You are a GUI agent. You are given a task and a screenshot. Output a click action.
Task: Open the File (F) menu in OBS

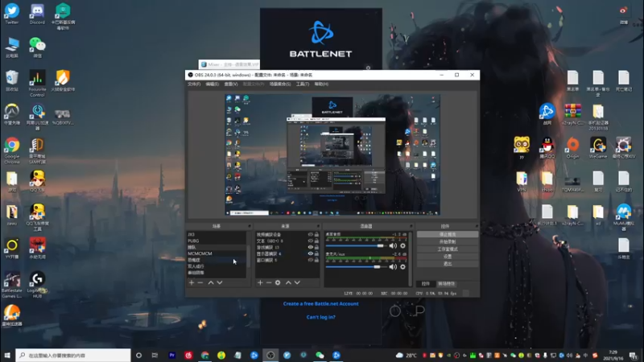point(194,84)
